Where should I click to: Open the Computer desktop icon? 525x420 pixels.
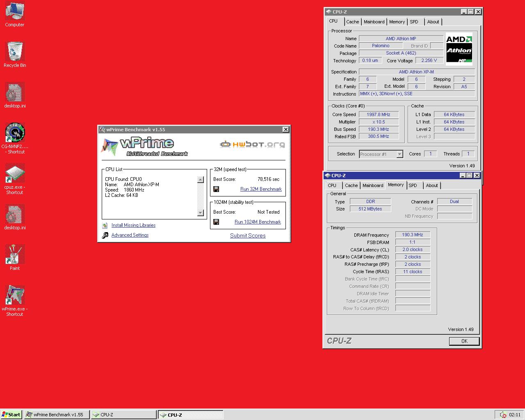click(15, 11)
